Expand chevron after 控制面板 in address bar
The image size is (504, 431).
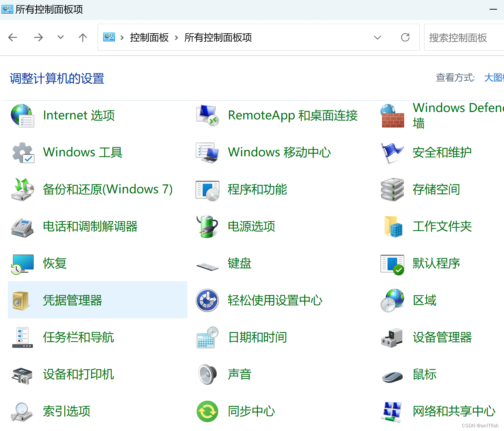pos(176,38)
